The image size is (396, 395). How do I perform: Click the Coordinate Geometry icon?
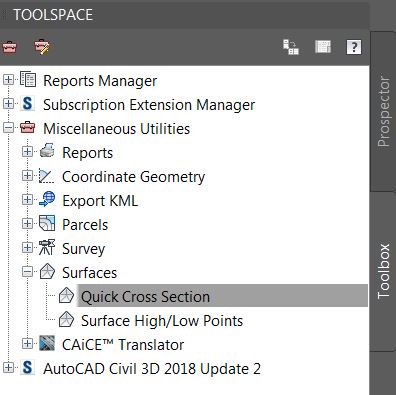(x=46, y=176)
